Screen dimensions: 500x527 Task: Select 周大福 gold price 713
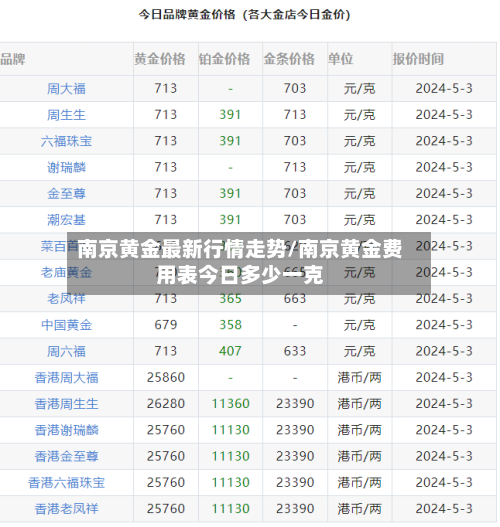(x=166, y=88)
